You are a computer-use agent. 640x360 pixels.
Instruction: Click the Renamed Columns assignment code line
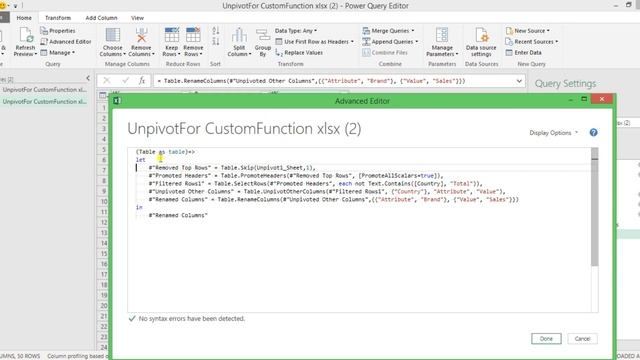333,200
